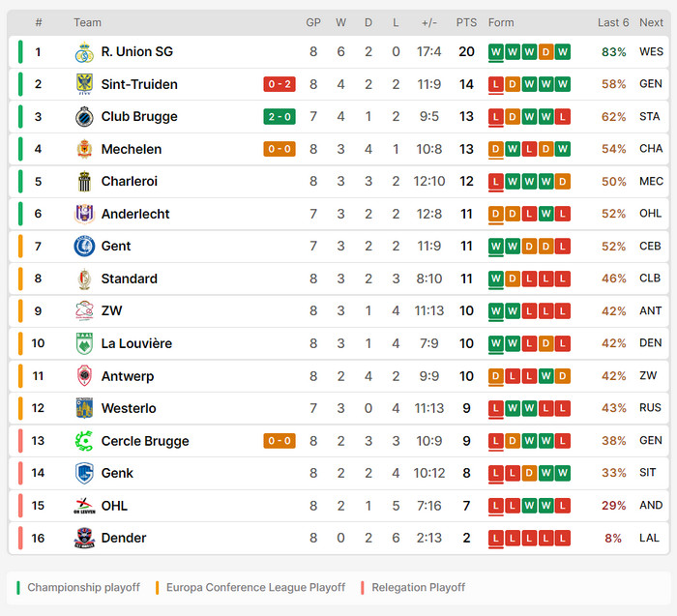Viewport: 677px width, 616px height.
Task: Open the La Louvière team link
Action: (136, 343)
